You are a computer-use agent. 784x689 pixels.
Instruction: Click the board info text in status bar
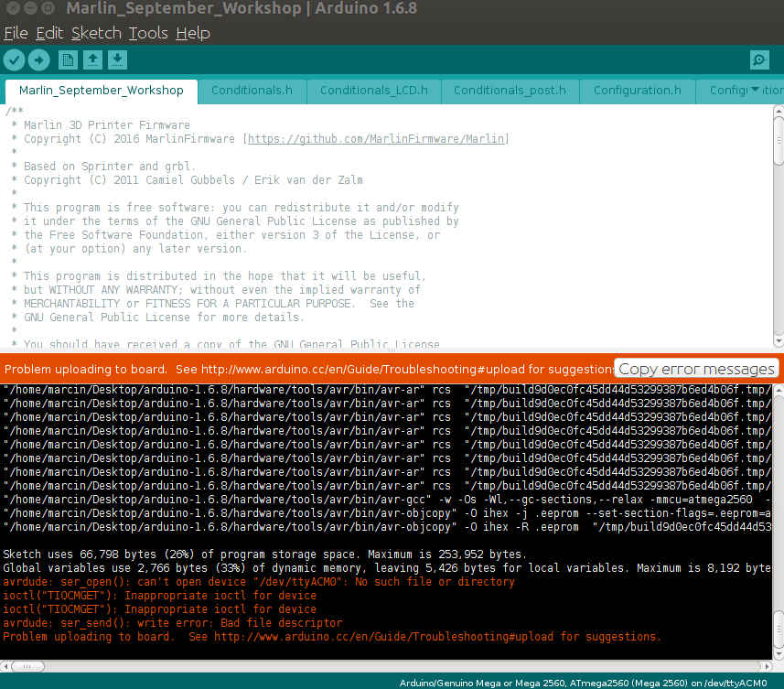583,683
